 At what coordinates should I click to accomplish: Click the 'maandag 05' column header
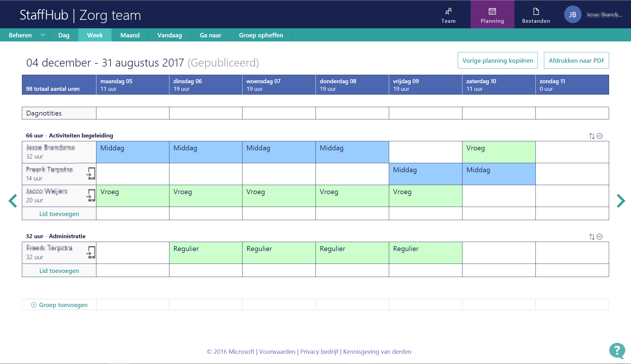click(133, 85)
